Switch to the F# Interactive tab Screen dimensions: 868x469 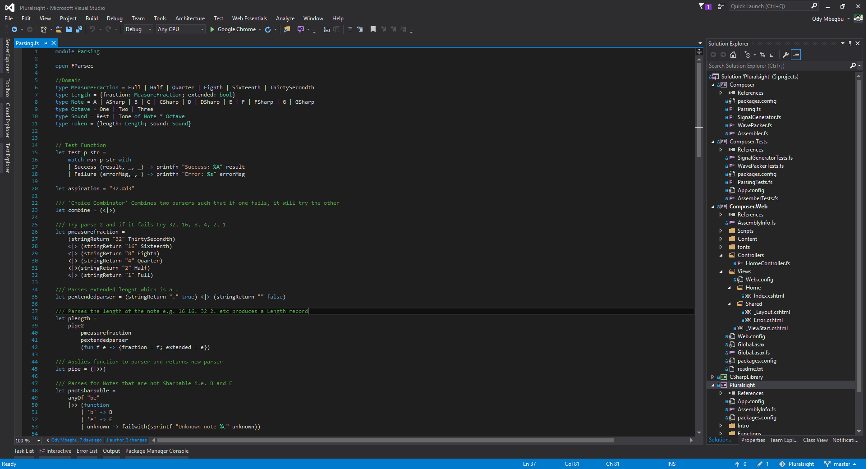(x=55, y=451)
